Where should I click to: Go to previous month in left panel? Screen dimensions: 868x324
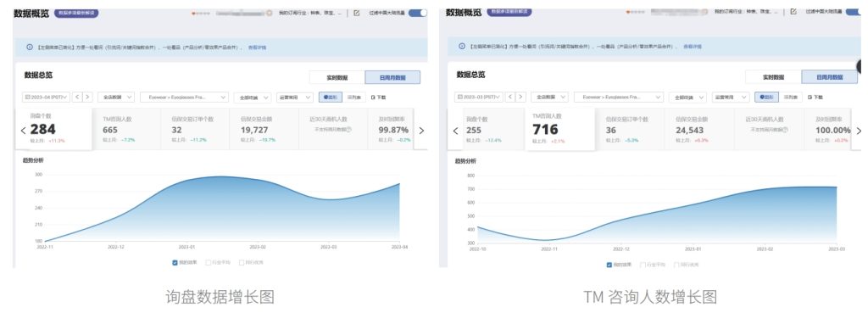click(x=77, y=97)
